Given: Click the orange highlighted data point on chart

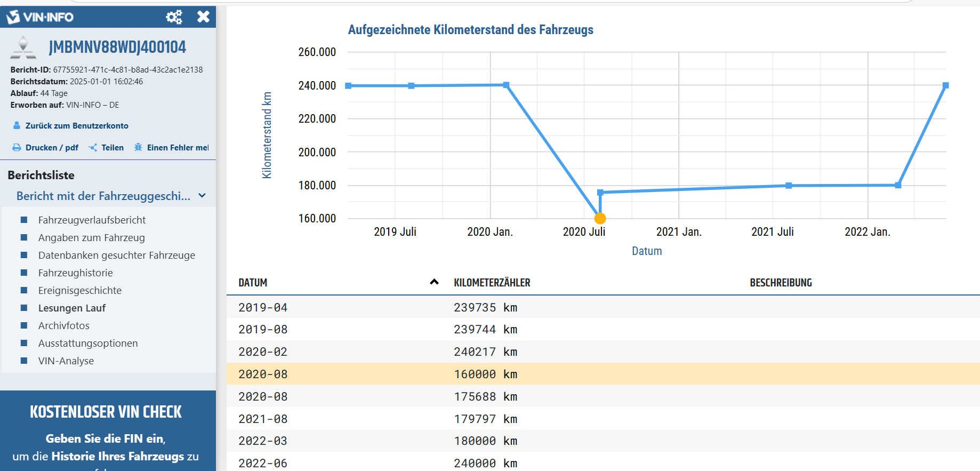Looking at the screenshot, I should (x=600, y=218).
